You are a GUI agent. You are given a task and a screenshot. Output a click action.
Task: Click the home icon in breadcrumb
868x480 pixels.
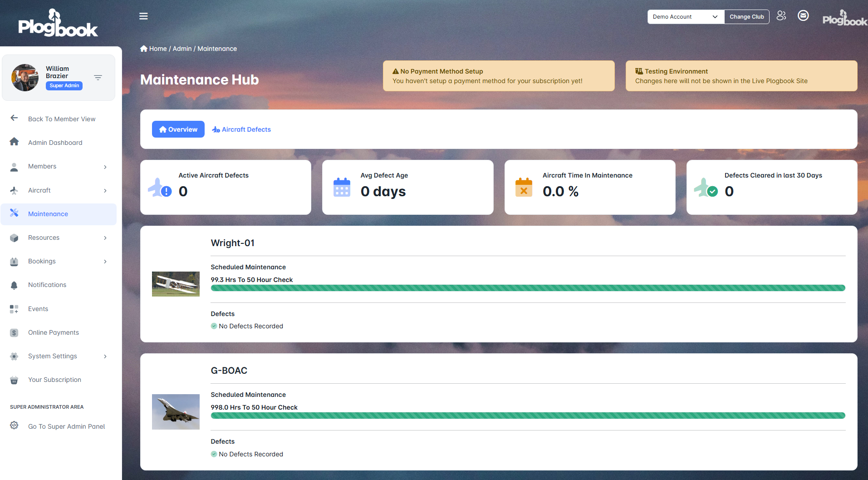144,49
